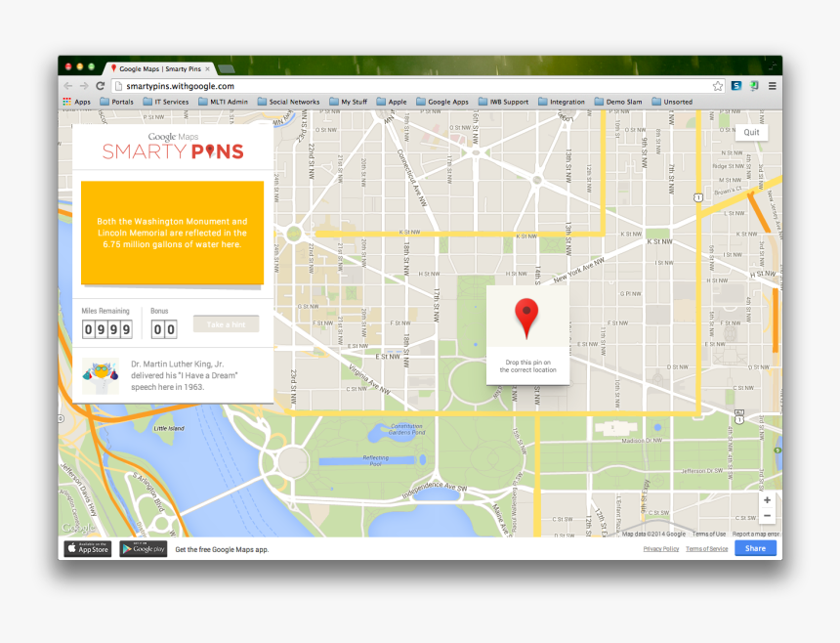Open the Unsorted bookmark folder

[x=672, y=102]
